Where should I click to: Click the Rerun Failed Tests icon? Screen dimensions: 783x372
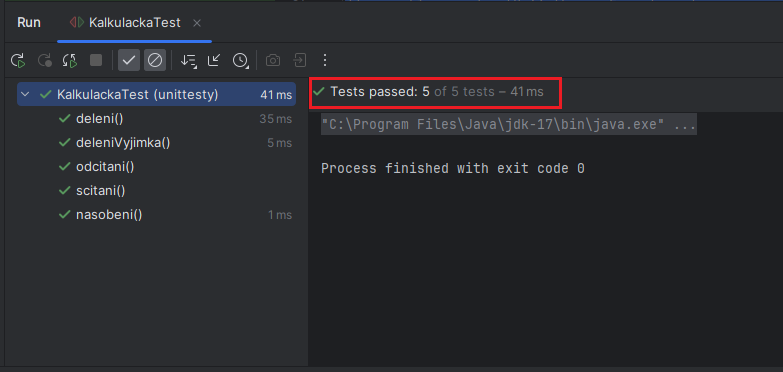45,61
